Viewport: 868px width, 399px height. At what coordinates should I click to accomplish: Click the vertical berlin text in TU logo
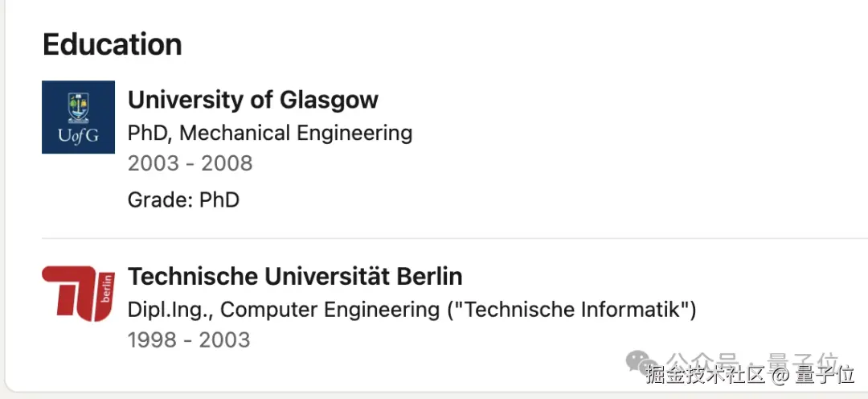108,288
